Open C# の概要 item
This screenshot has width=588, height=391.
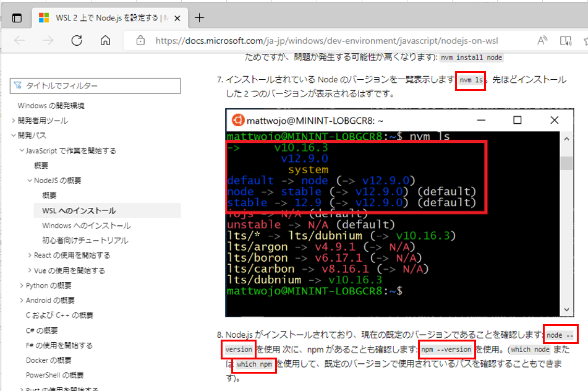(41, 330)
